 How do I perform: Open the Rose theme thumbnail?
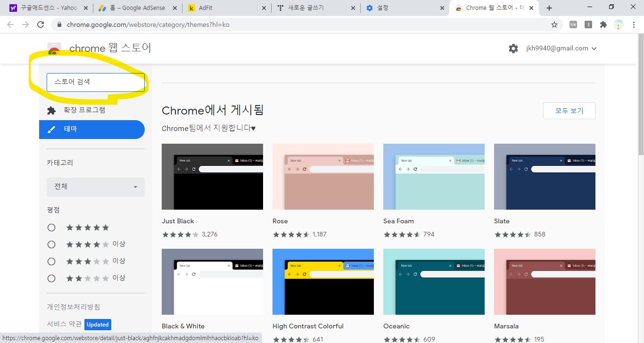pos(323,177)
